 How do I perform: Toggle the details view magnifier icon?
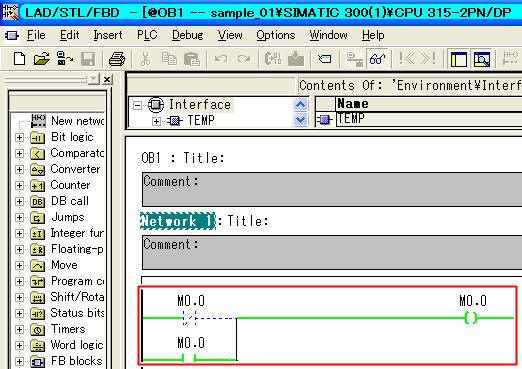(481, 59)
